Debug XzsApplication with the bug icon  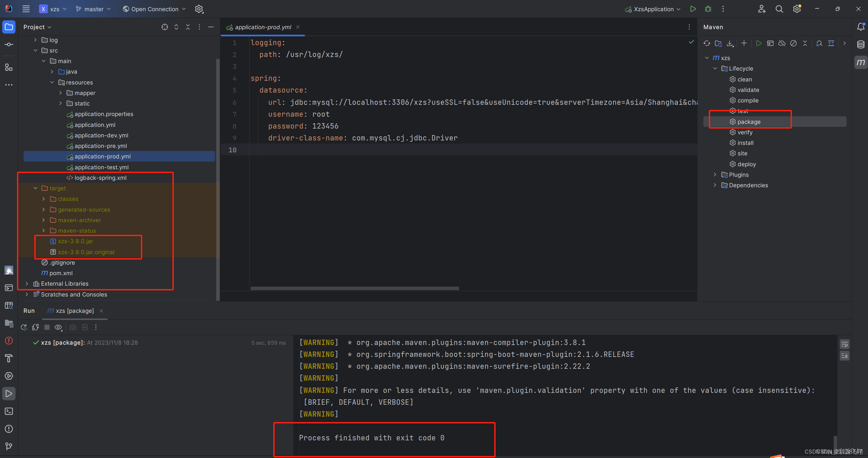(708, 9)
